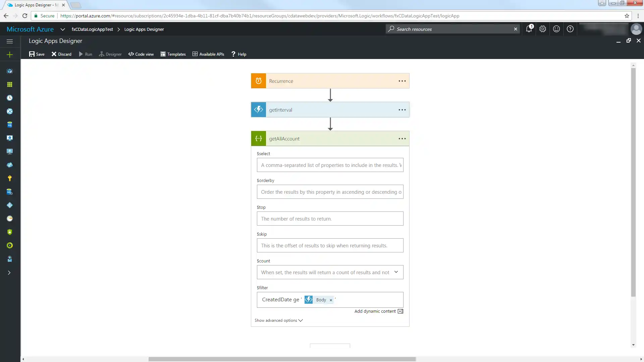644x362 pixels.
Task: Toggle the notifications bell icon
Action: (529, 29)
